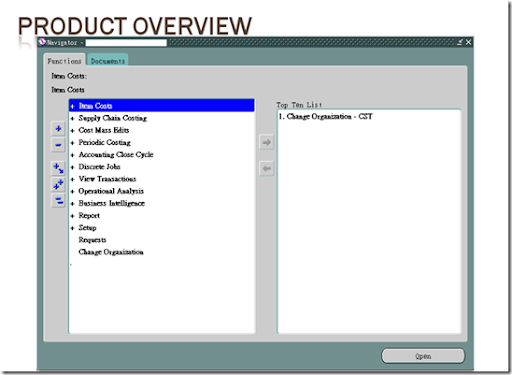The width and height of the screenshot is (512, 375).
Task: Expand the Cost Mass Edits node
Action: (72, 131)
